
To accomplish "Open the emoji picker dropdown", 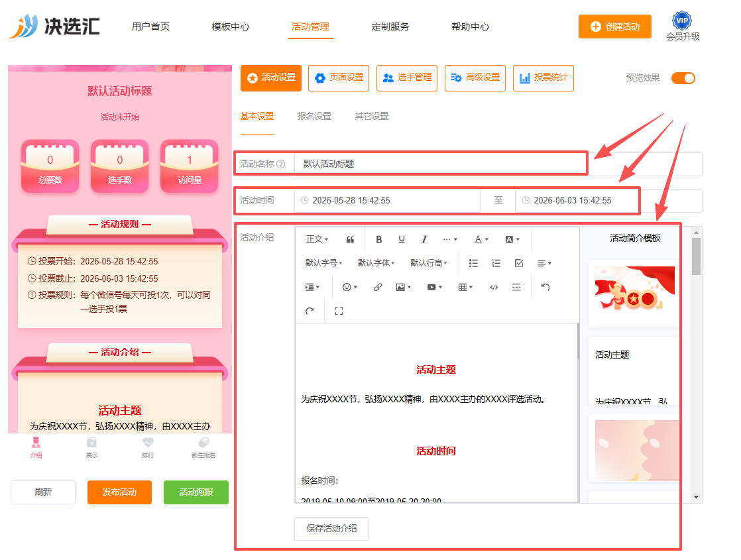I will (x=350, y=287).
